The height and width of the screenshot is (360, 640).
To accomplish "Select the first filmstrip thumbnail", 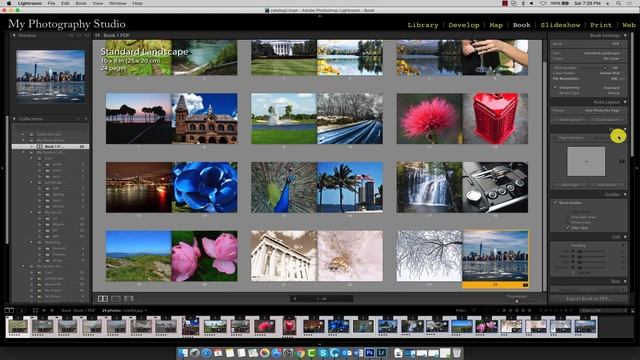I will pos(18,326).
